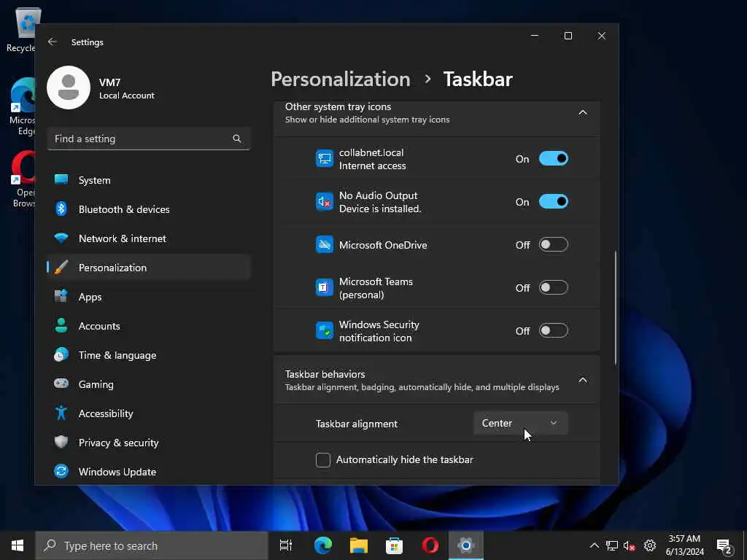The width and height of the screenshot is (747, 560).
Task: Click the Microsoft Teams (personal) icon
Action: (x=325, y=287)
